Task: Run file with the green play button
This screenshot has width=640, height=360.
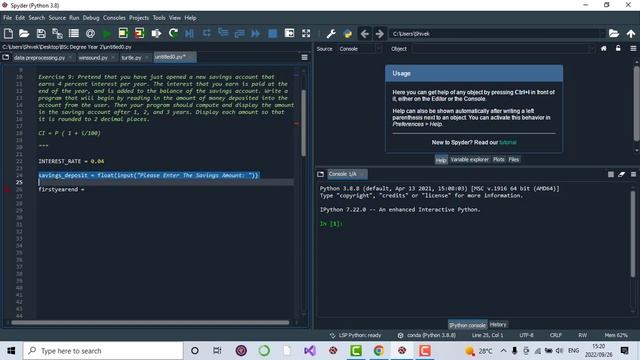Action: click(107, 33)
